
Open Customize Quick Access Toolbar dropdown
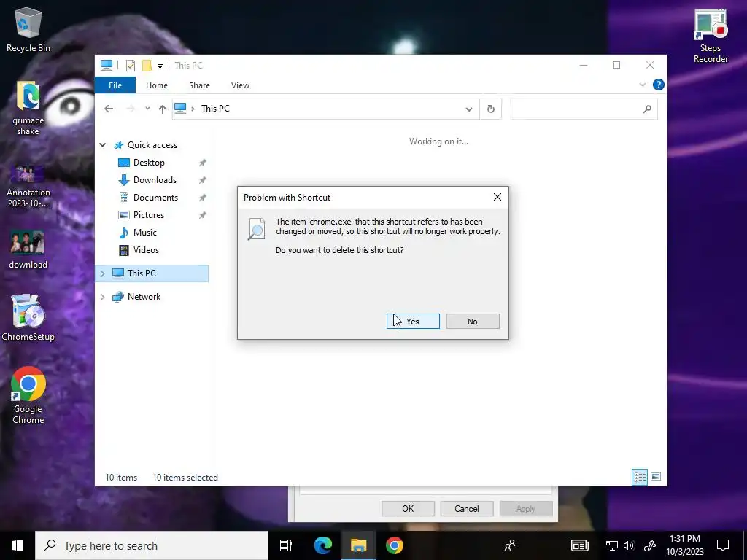point(160,66)
